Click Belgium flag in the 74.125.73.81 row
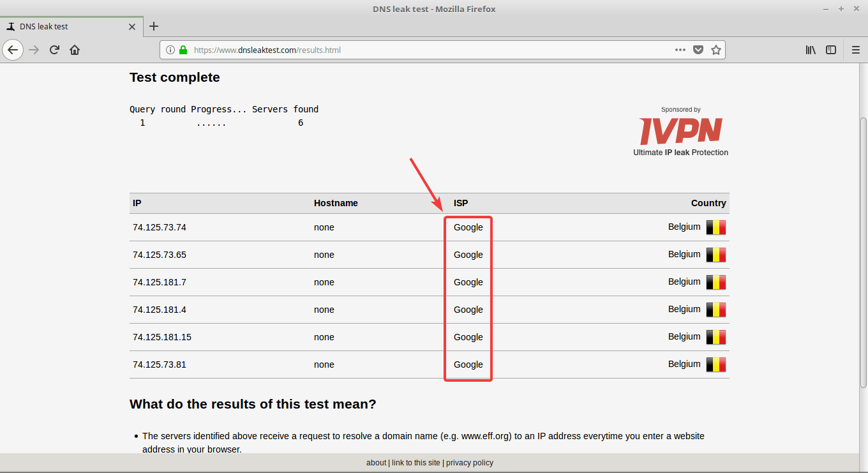Image resolution: width=868 pixels, height=473 pixels. click(716, 364)
